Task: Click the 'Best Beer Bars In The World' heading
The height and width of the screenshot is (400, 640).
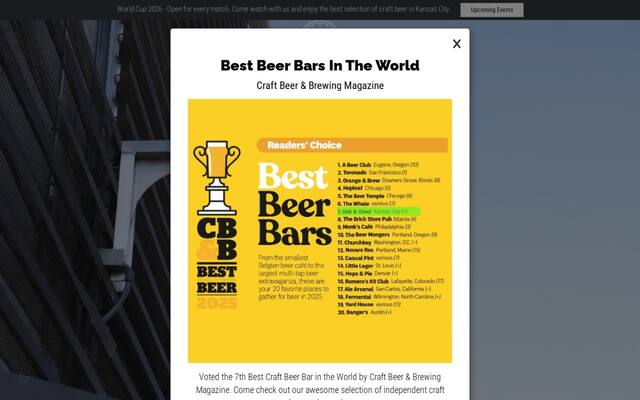Action: point(320,65)
